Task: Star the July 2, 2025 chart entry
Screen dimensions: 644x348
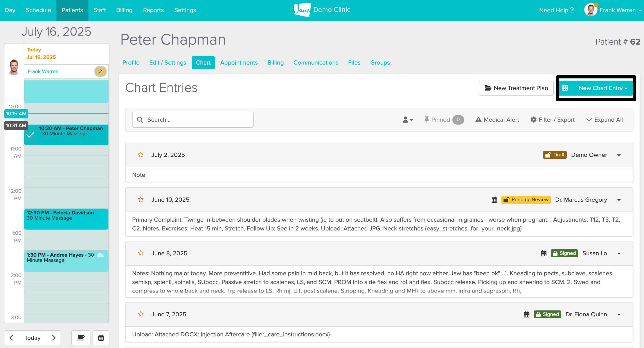Action: tap(141, 155)
